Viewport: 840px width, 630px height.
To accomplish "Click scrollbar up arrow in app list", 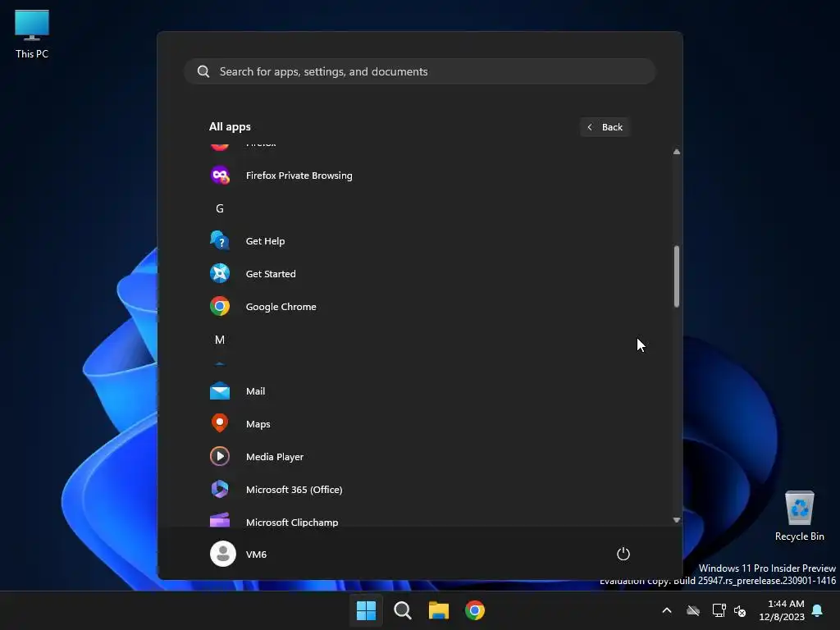I will tap(677, 152).
